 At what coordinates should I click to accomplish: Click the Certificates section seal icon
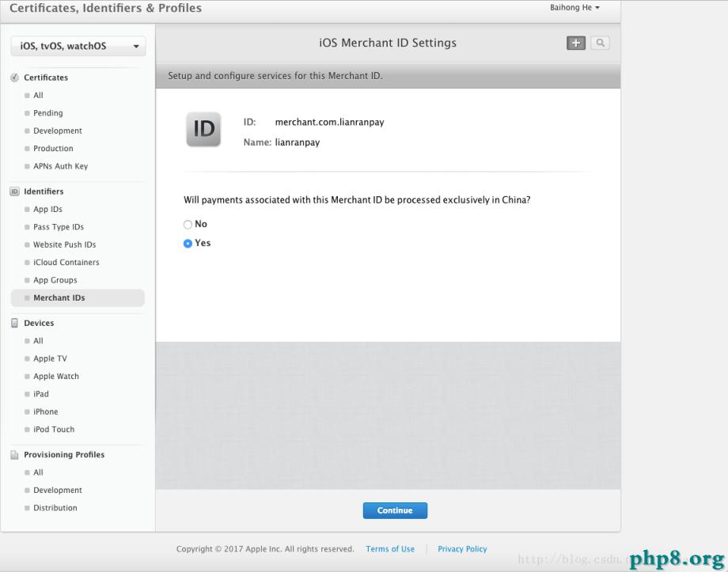14,78
